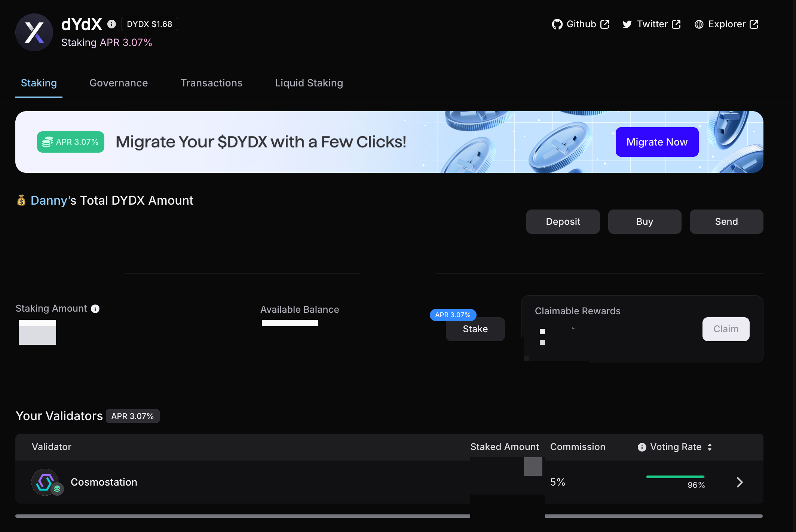Open the Governance tab
The height and width of the screenshot is (532, 796).
119,83
